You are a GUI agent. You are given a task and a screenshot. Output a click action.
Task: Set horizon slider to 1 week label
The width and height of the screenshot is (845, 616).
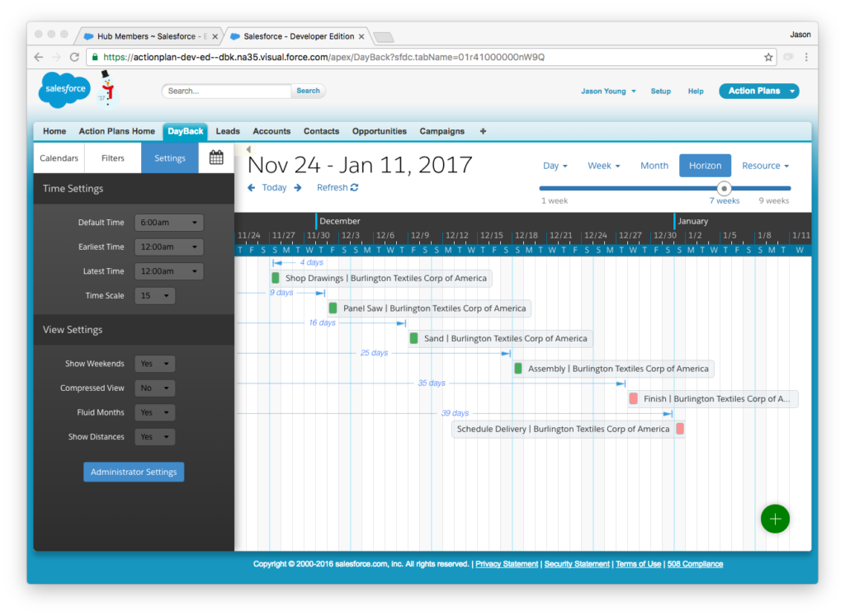(554, 200)
